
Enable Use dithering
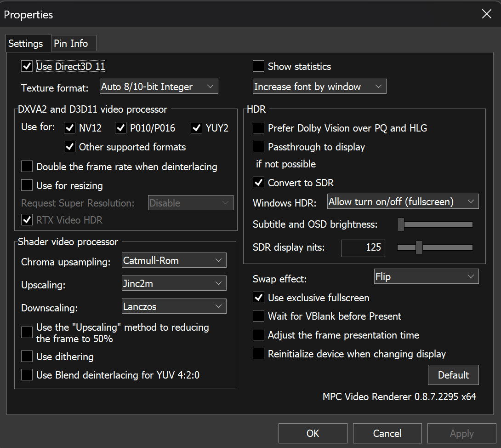click(x=27, y=356)
